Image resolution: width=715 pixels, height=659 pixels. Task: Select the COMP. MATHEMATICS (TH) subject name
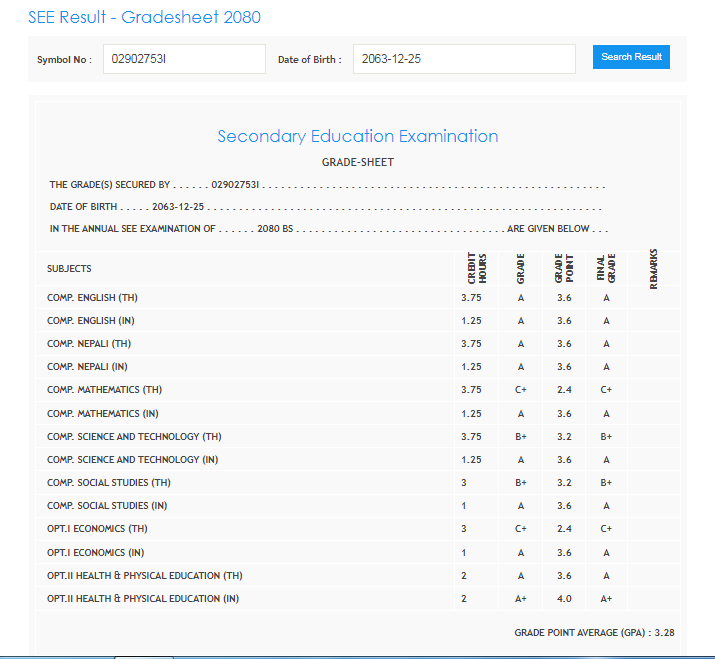tap(104, 390)
